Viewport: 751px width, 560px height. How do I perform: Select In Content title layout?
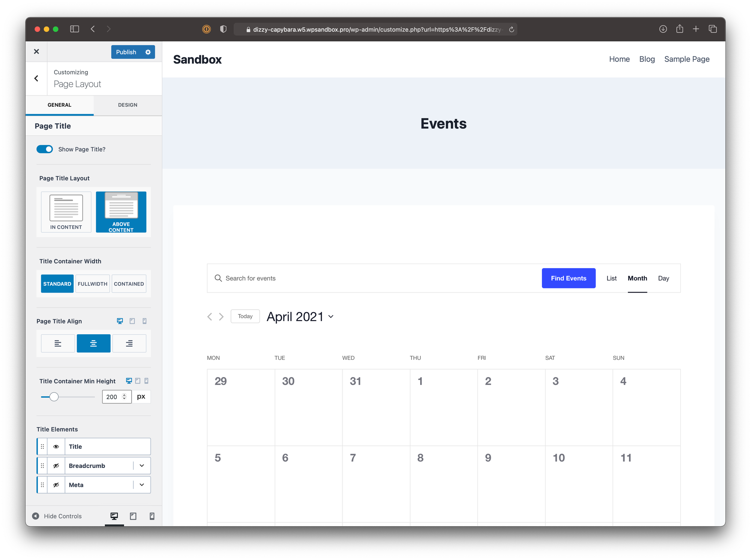66,212
